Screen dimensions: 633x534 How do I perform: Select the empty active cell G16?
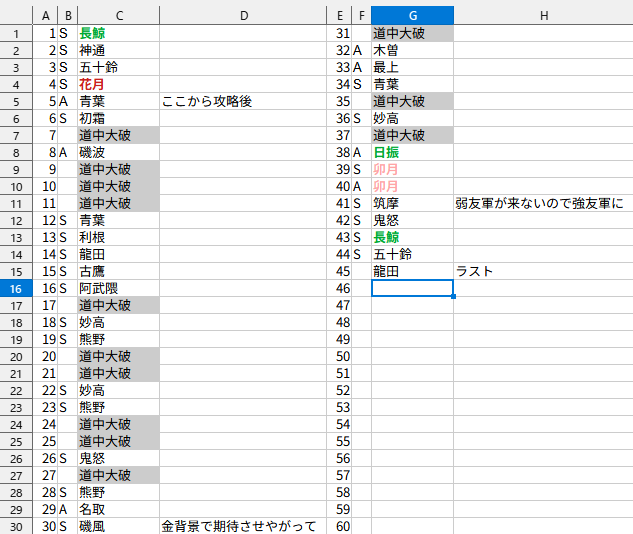412,288
